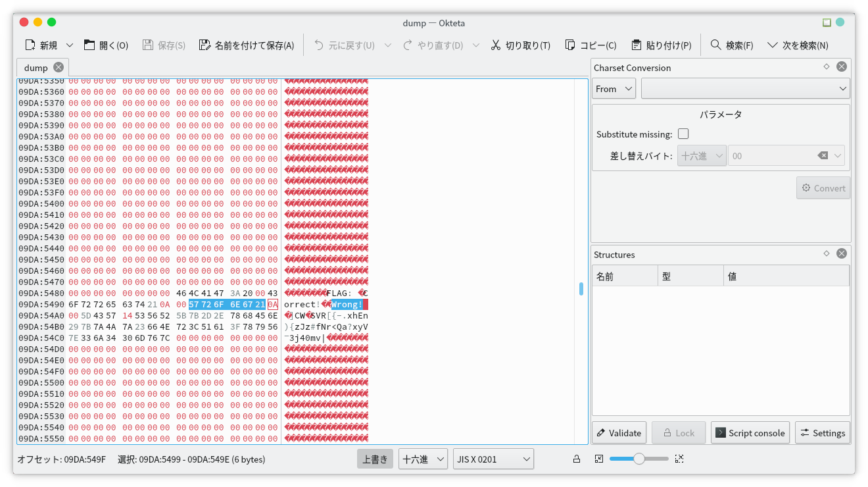Image resolution: width=868 pixels, height=487 pixels.
Task: Click the substitute byte value field 00
Action: click(x=772, y=156)
